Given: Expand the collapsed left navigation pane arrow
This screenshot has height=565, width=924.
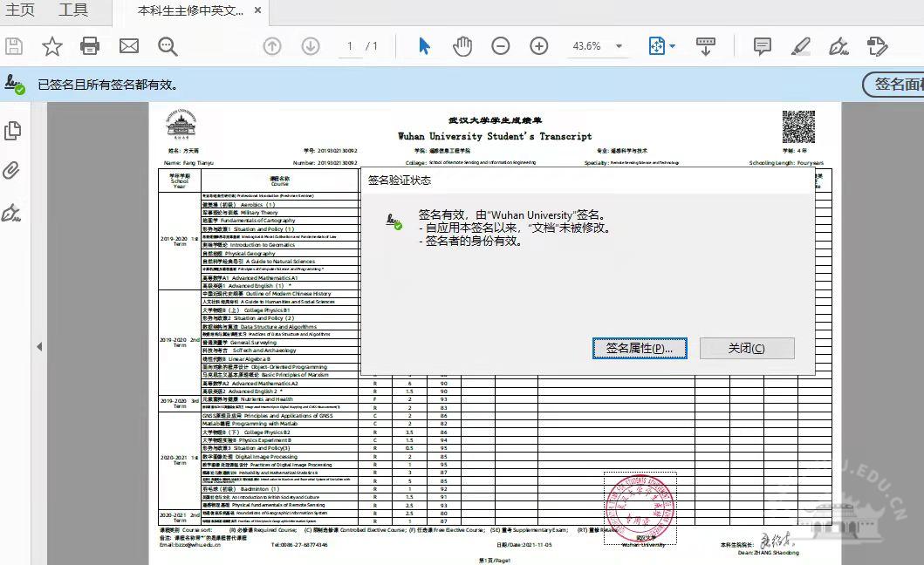Looking at the screenshot, I should point(38,347).
